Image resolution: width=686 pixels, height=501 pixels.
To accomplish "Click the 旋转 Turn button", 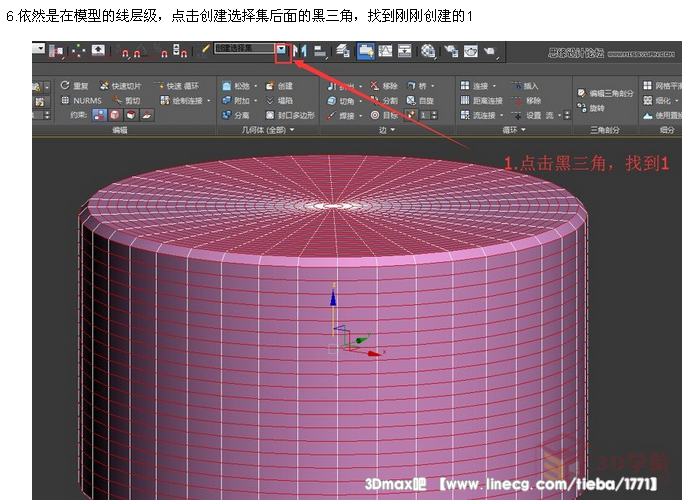I will (x=590, y=108).
